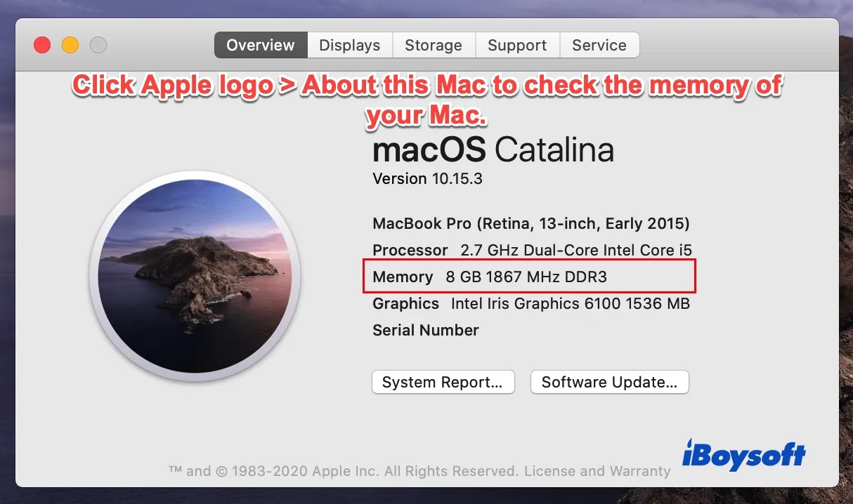Click the Graphics Intel Iris line

530,303
